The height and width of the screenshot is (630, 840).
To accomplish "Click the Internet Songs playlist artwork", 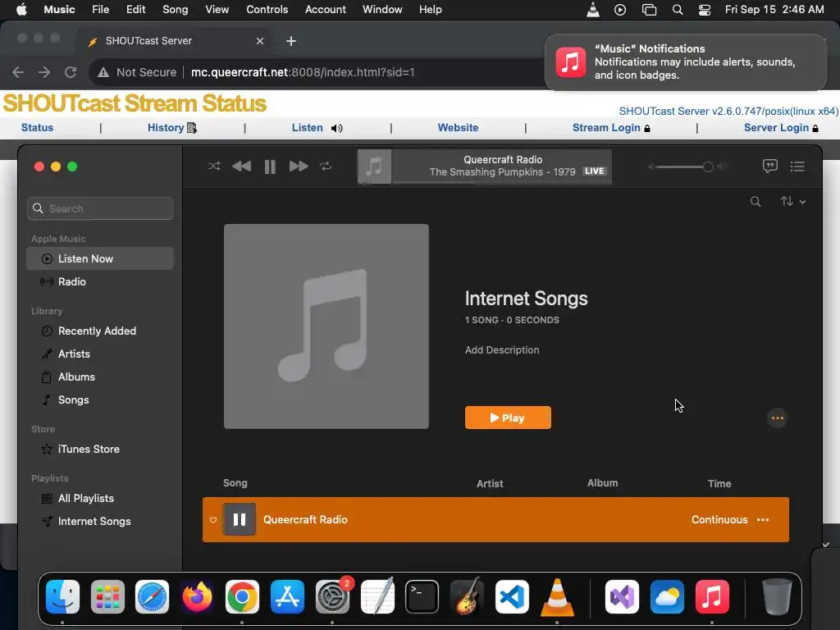I will pos(326,326).
